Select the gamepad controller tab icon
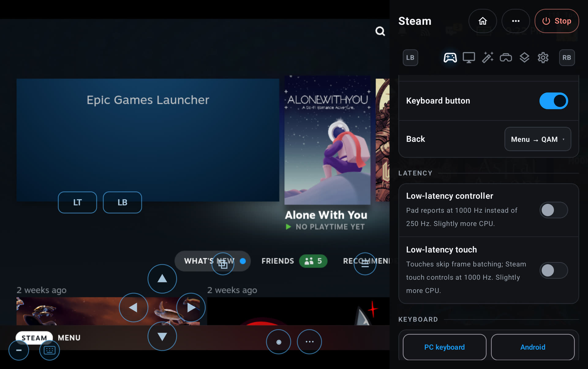This screenshot has height=369, width=588. 450,58
